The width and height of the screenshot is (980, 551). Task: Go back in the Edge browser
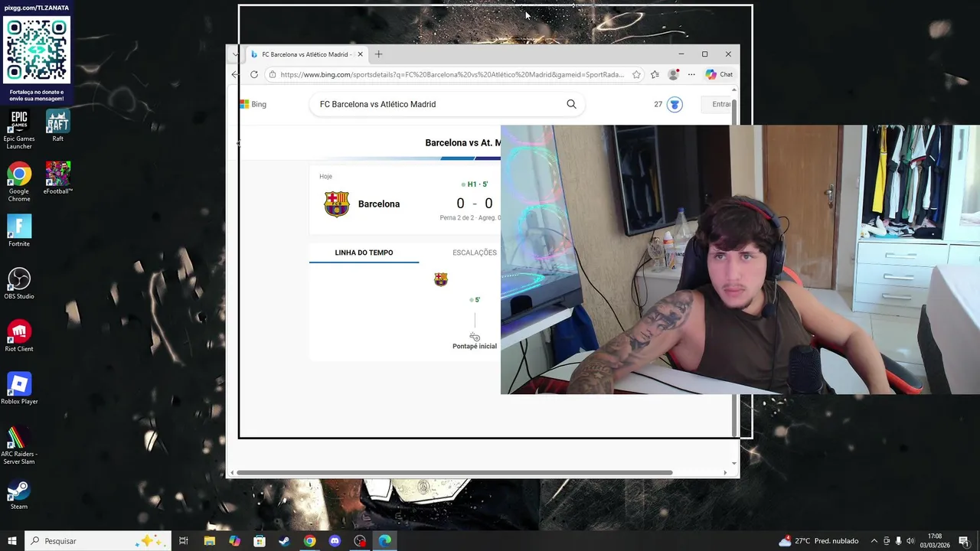235,74
